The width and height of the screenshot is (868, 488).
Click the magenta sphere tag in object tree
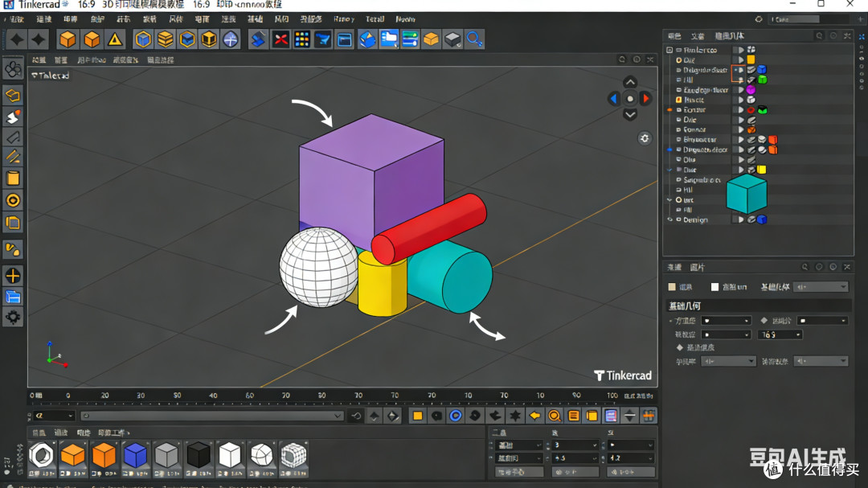click(751, 90)
